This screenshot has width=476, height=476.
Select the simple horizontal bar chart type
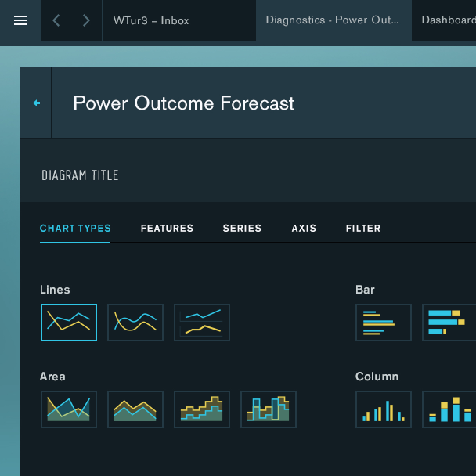[383, 323]
